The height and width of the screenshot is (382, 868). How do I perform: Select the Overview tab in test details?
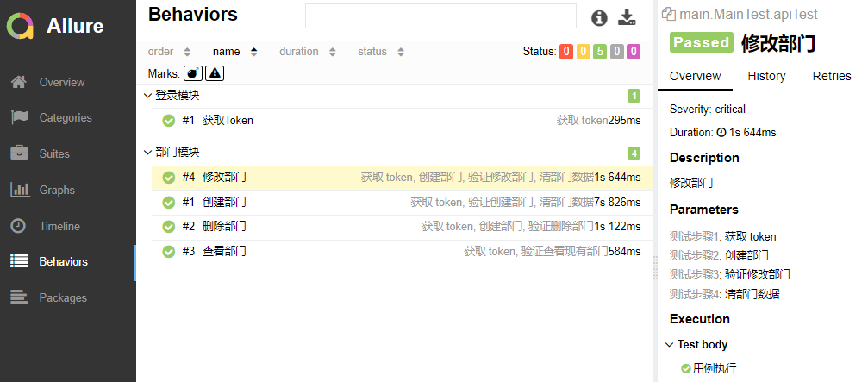pyautogui.click(x=695, y=76)
